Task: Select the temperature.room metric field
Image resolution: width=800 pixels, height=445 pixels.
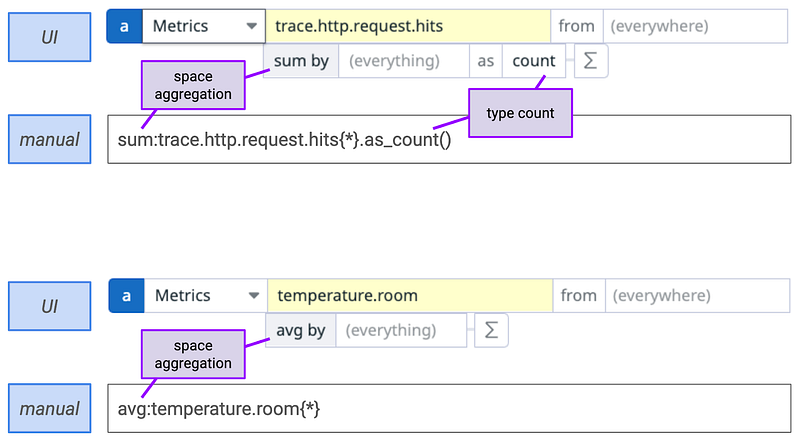Action: coord(409,295)
